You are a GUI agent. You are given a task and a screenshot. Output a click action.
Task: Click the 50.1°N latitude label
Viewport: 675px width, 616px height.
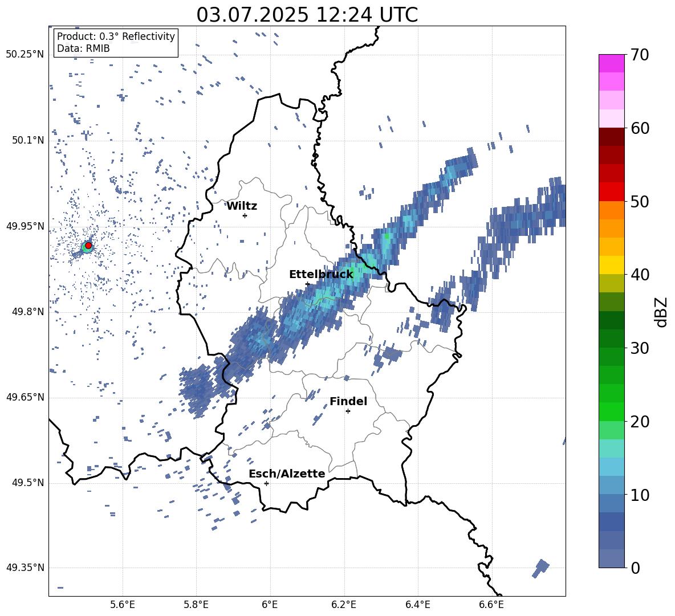click(x=28, y=140)
